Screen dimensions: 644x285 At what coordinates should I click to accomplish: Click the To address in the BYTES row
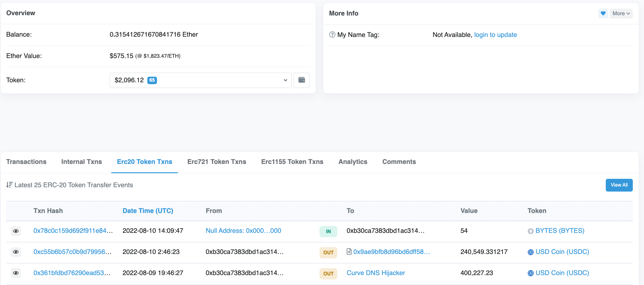[385, 231]
